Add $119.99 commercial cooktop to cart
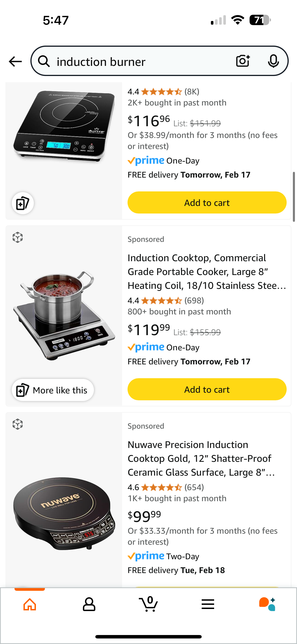This screenshot has height=644, width=297. (x=207, y=389)
